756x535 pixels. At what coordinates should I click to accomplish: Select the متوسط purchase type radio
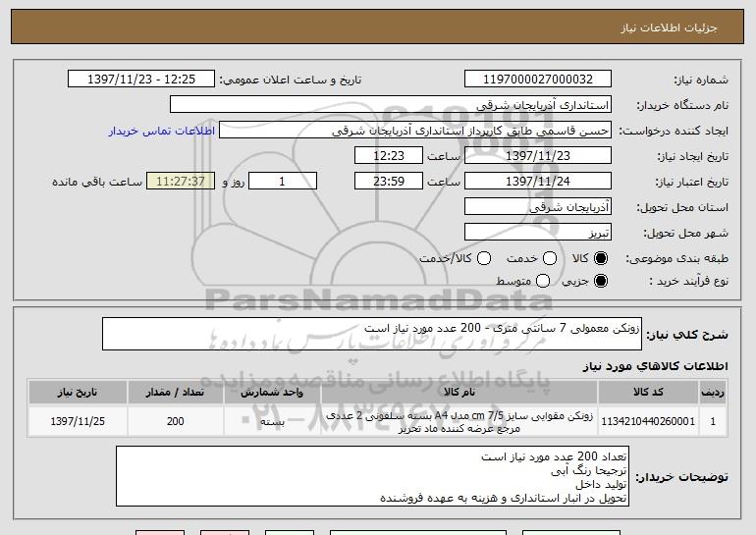[543, 281]
